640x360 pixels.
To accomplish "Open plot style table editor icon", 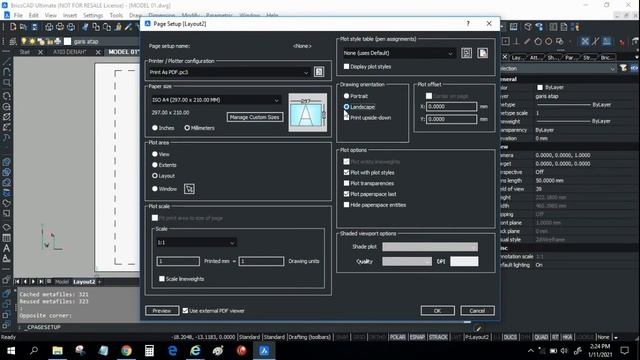I will tap(467, 53).
